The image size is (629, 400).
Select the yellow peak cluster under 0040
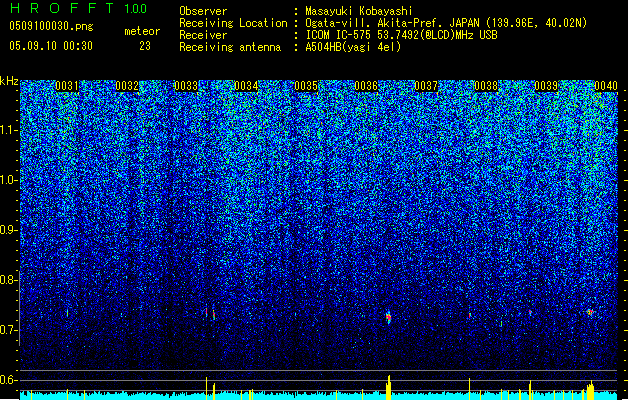pos(590,390)
